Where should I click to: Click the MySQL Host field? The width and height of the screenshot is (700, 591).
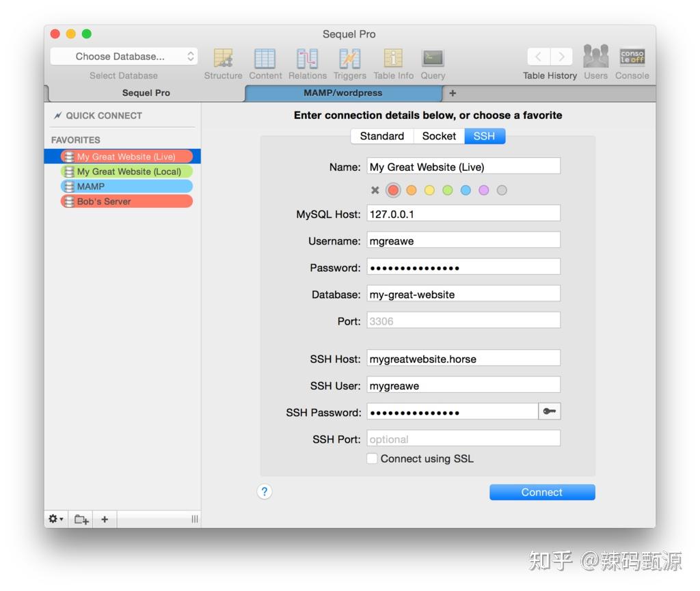point(463,213)
